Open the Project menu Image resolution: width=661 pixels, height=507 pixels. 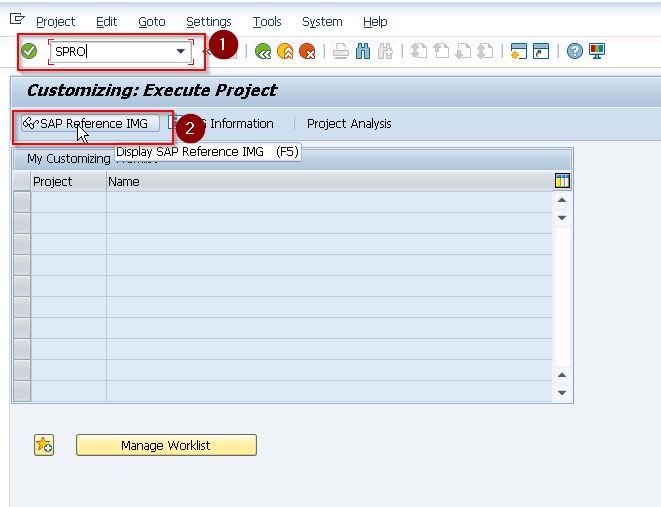pyautogui.click(x=56, y=21)
